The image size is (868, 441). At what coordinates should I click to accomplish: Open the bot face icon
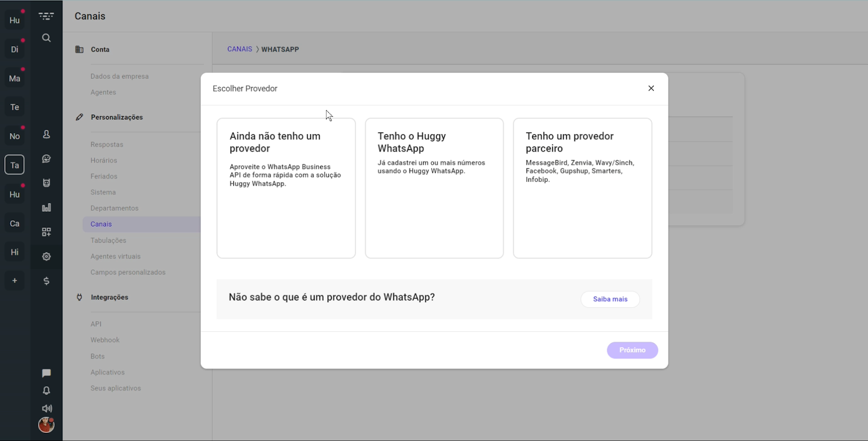tap(47, 183)
